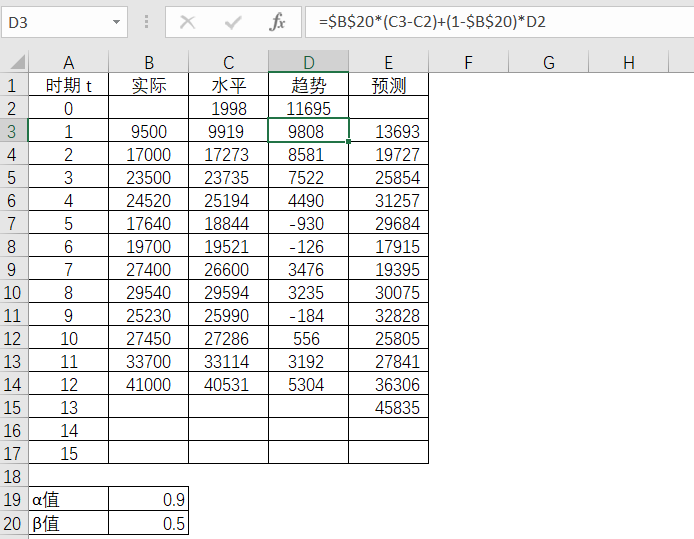Select all cells via corner triangle

tap(14, 63)
